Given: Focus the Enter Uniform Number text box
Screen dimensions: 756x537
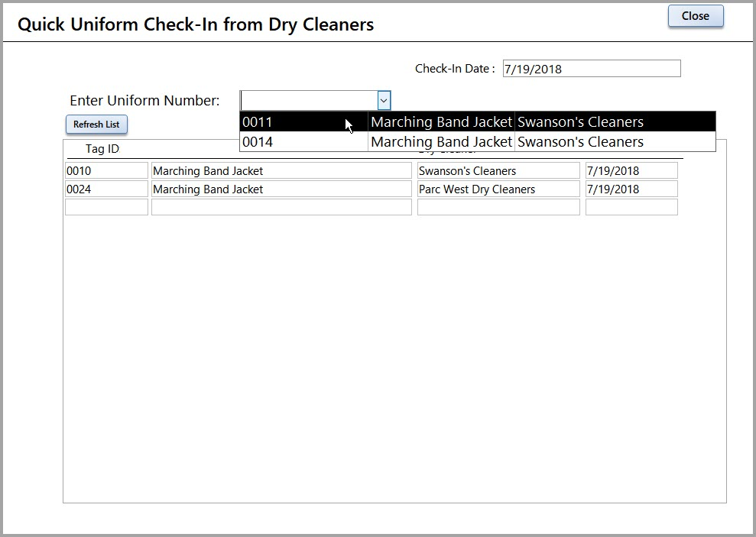Looking at the screenshot, I should pyautogui.click(x=309, y=100).
